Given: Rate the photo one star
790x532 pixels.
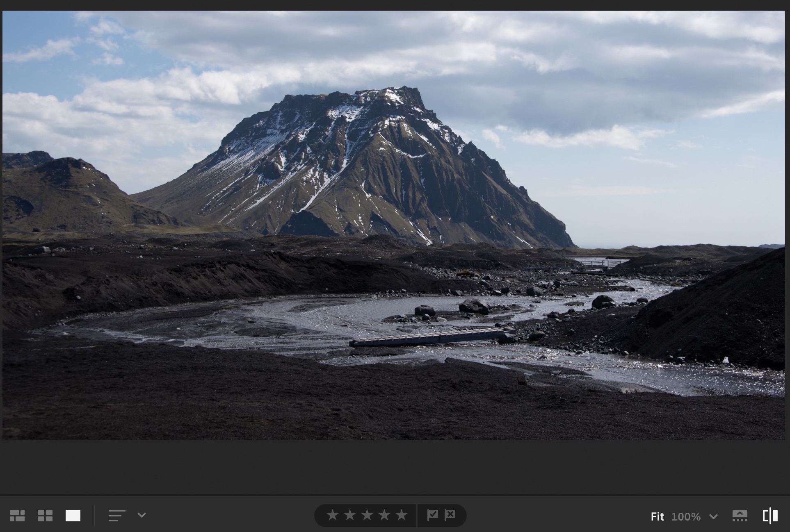Looking at the screenshot, I should (333, 515).
